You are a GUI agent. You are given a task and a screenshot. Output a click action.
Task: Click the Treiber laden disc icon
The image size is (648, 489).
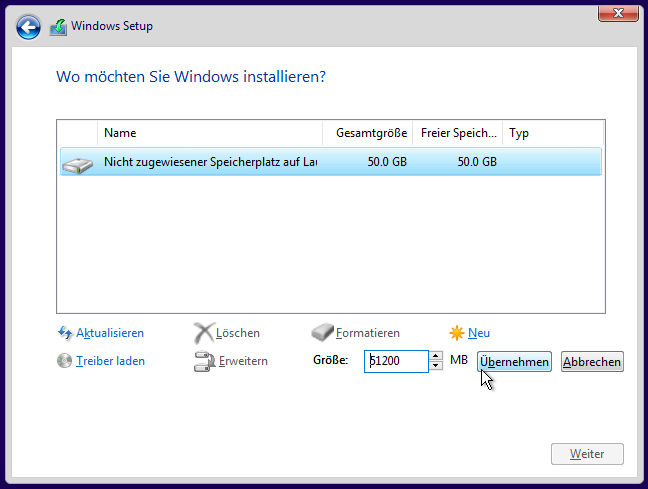[64, 360]
